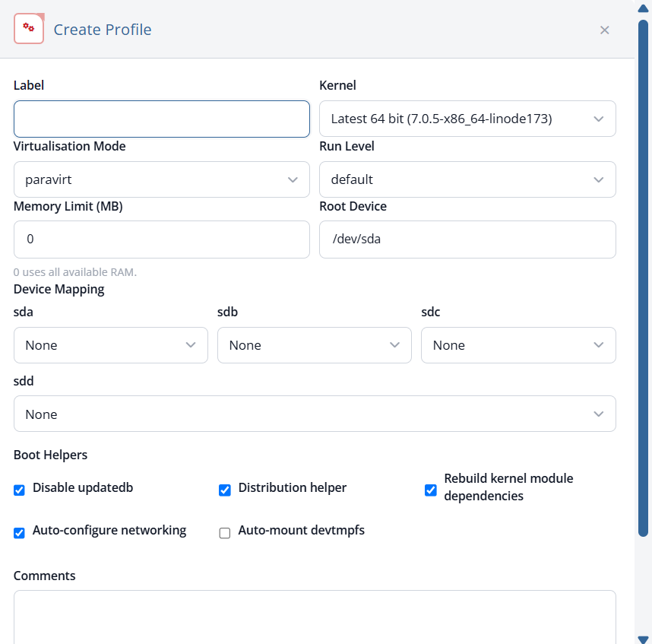Click the scrollbar down arrow

(644, 639)
